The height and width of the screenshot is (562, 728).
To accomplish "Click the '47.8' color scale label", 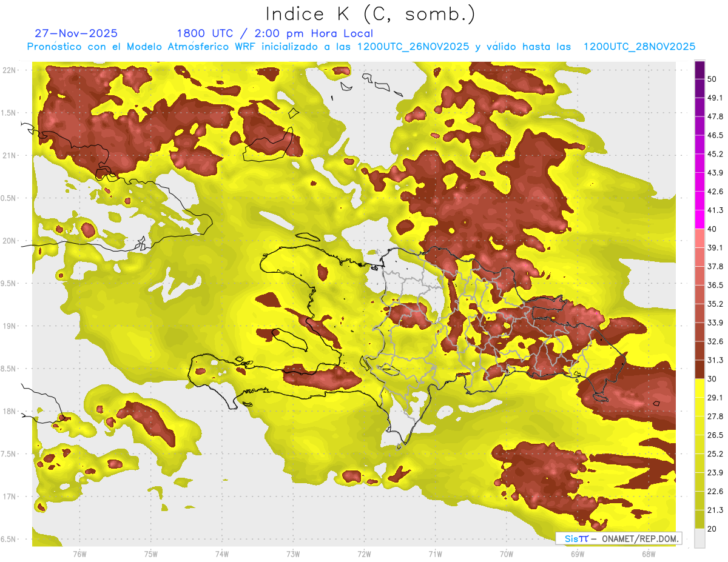I will pyautogui.click(x=715, y=116).
